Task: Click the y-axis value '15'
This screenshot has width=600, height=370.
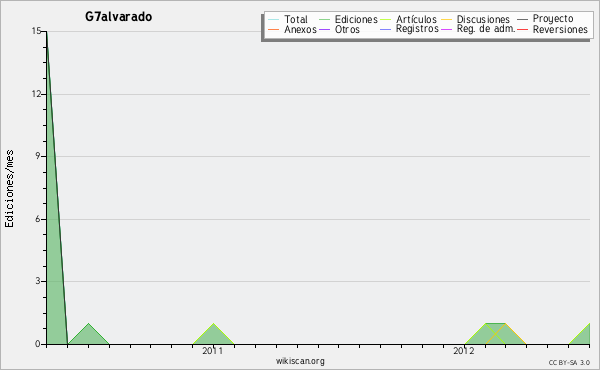Action: (36, 31)
